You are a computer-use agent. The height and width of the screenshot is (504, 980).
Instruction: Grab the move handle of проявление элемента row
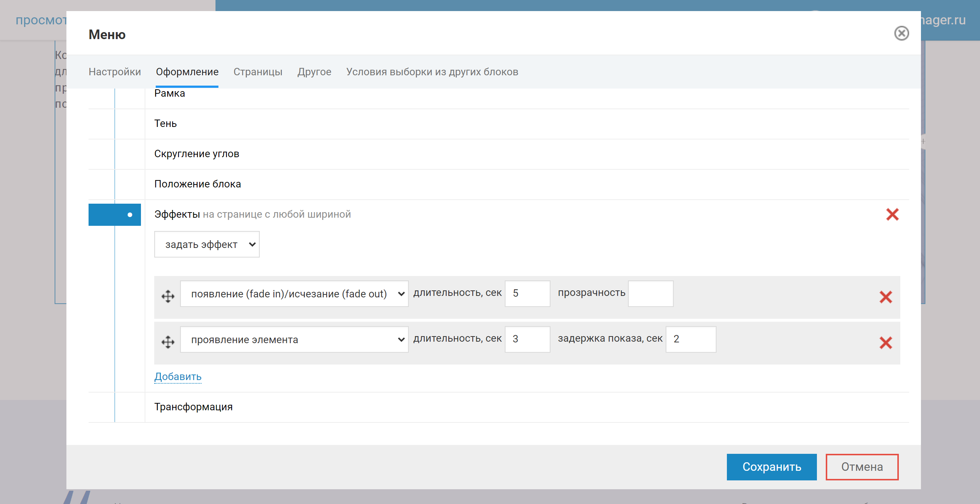pos(168,342)
